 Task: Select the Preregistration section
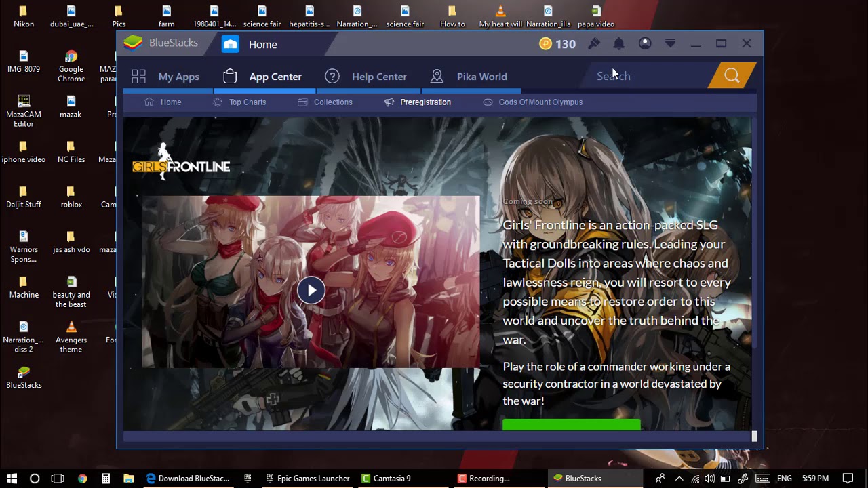[x=418, y=102]
